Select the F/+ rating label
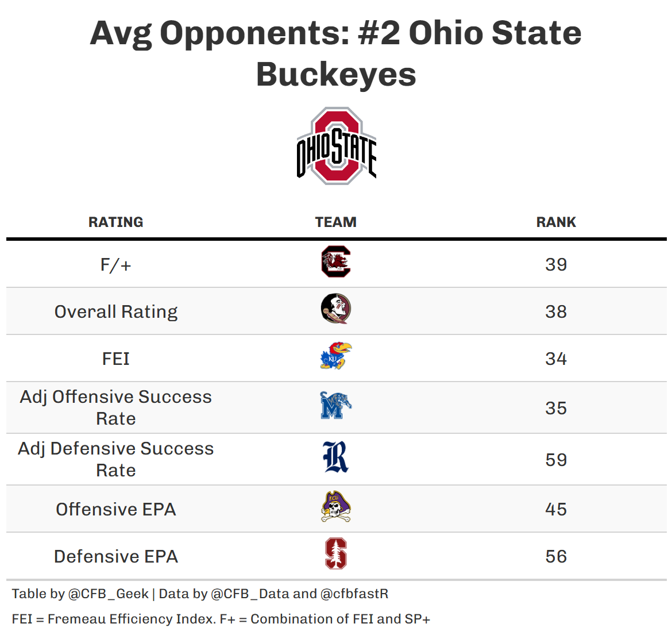 point(116,265)
